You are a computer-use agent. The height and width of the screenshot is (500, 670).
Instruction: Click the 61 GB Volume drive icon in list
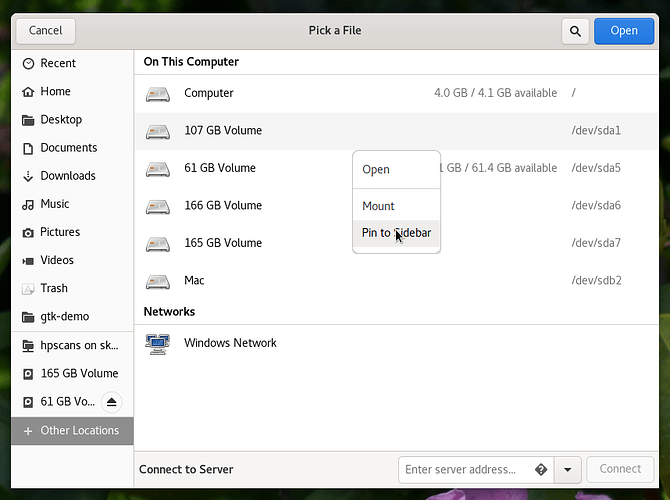pyautogui.click(x=158, y=168)
